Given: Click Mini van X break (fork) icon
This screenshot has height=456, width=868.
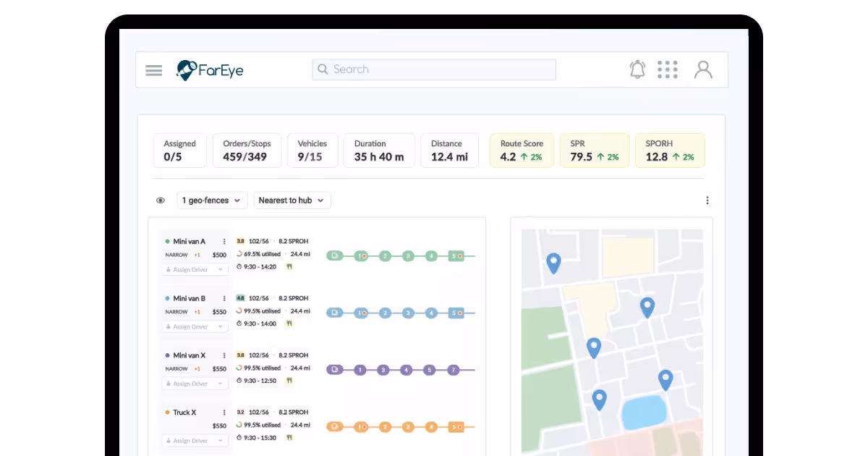Looking at the screenshot, I should point(289,380).
